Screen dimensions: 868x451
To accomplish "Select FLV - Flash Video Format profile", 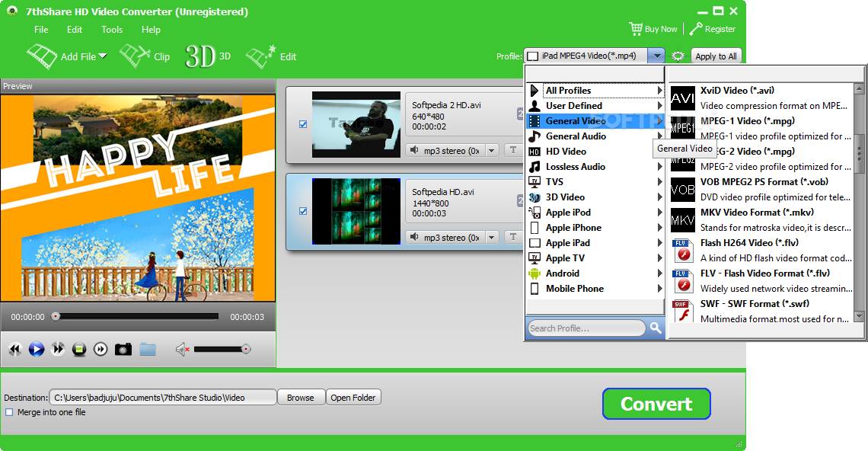I will pos(761,281).
